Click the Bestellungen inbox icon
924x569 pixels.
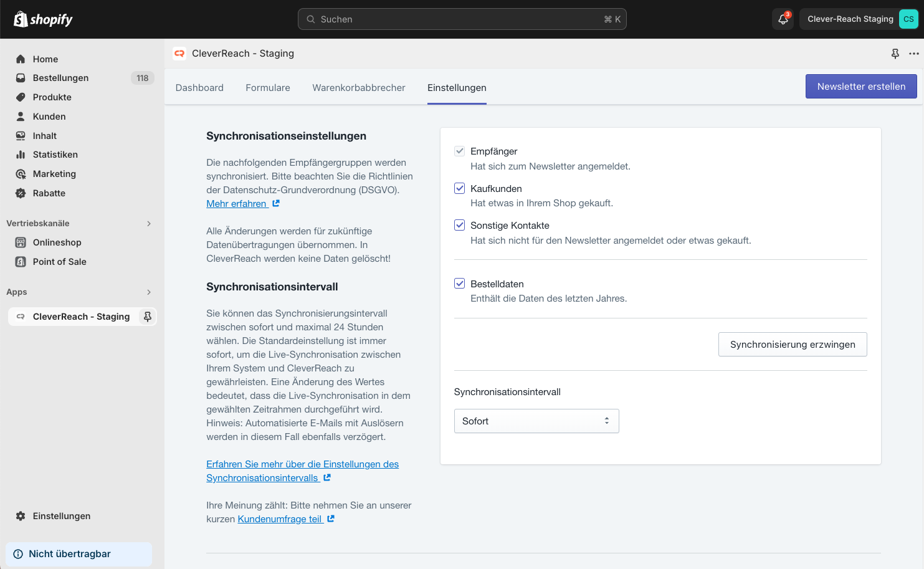21,78
